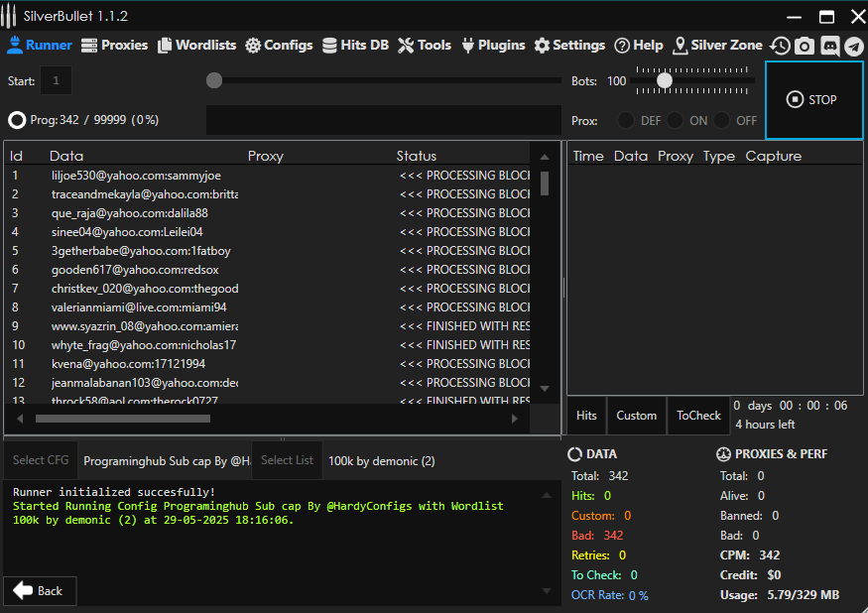Select the OFF proxy mode radio
Viewport: 868px width, 613px height.
722,120
